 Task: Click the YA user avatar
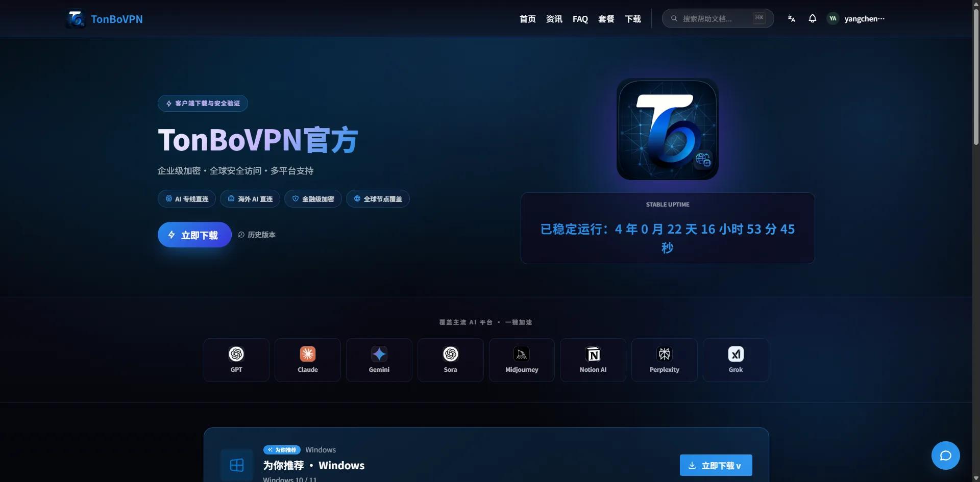click(x=832, y=18)
